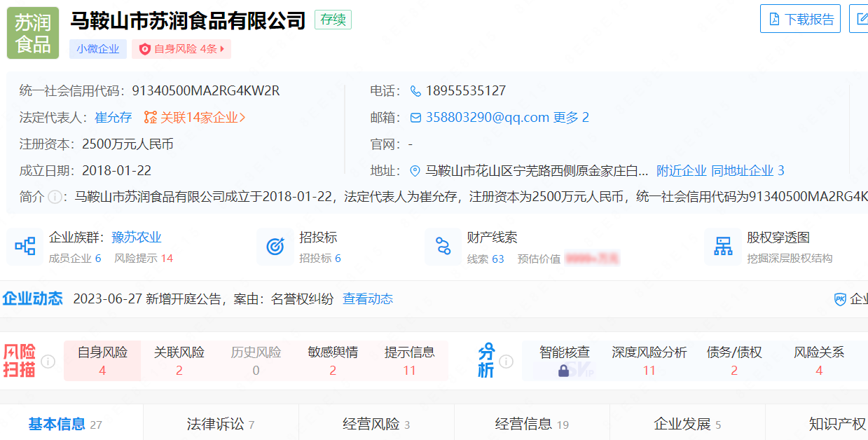Viewport: 868px width, 440px height.
Task: Switch to 基本信息 27 tab
Action: (65, 424)
